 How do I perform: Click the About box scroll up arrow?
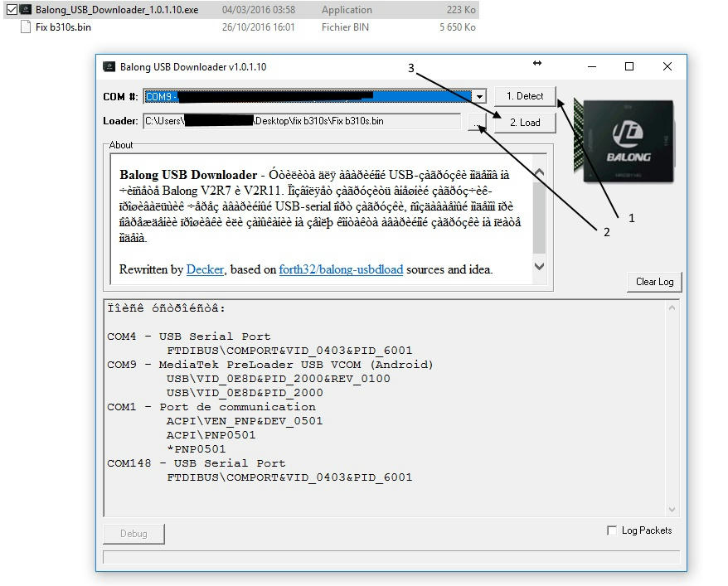[x=539, y=172]
